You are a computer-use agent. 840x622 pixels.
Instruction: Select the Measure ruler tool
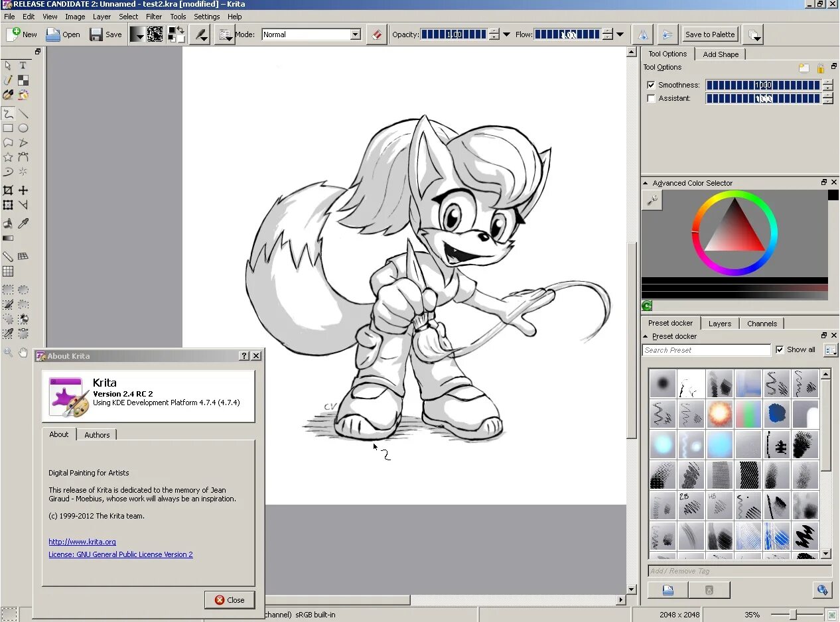pos(8,256)
